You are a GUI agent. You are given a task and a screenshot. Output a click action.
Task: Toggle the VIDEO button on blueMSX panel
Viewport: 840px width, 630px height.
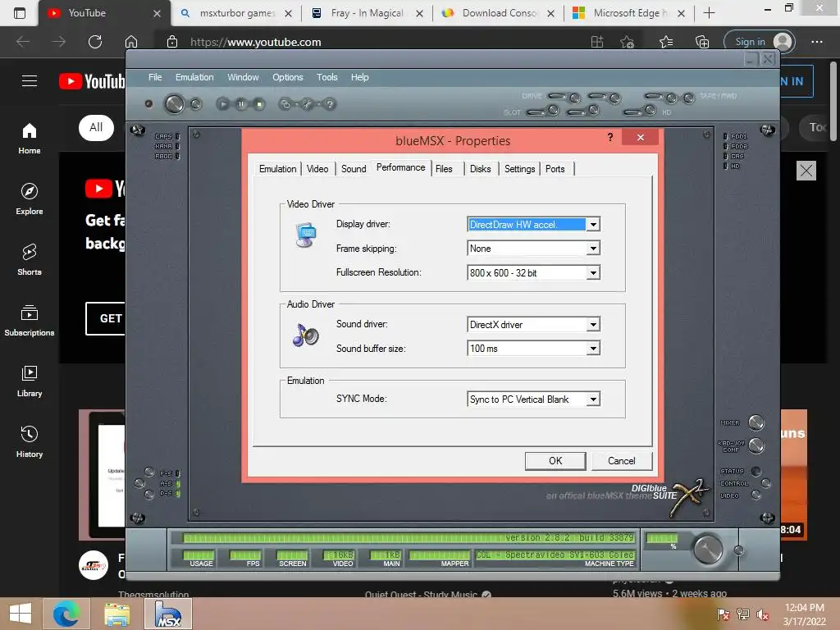pos(756,495)
